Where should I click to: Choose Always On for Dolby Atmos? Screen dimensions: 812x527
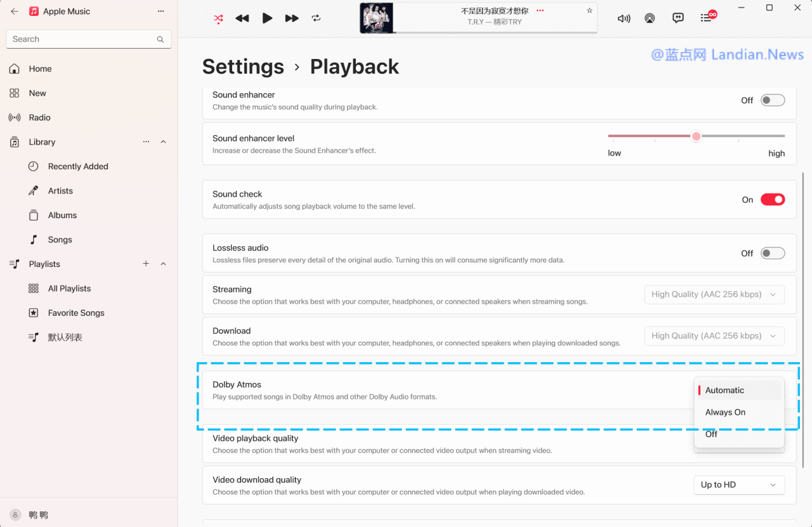(x=739, y=412)
